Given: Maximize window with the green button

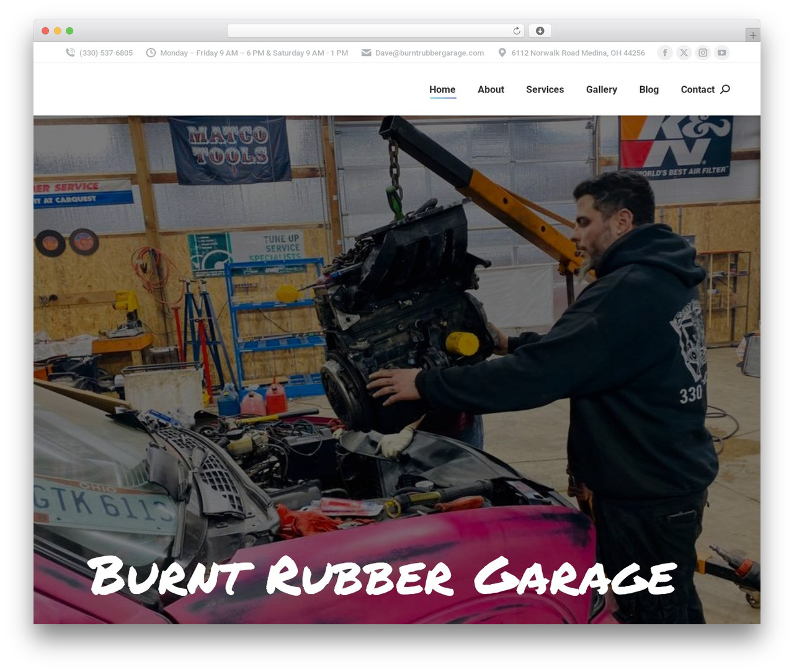Looking at the screenshot, I should 69,31.
